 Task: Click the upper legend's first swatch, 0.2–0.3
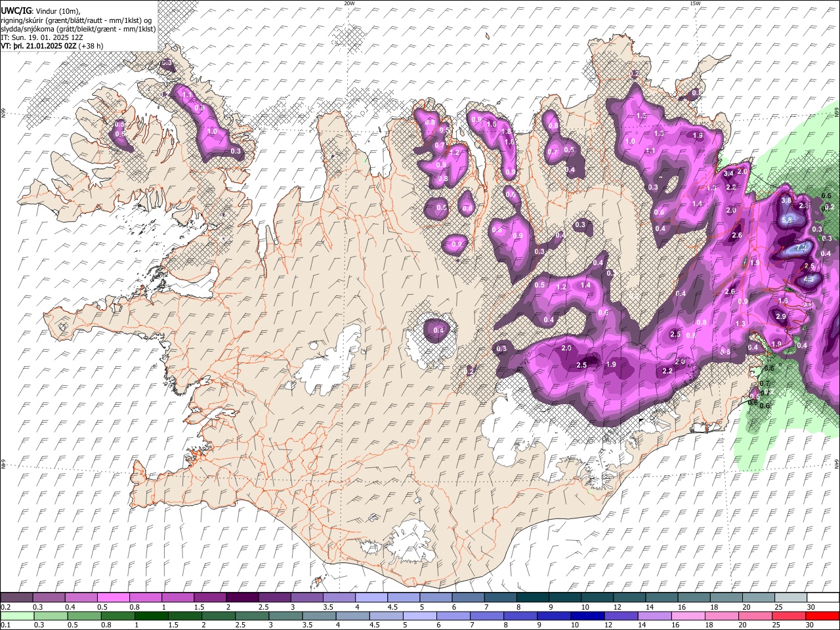click(16, 597)
